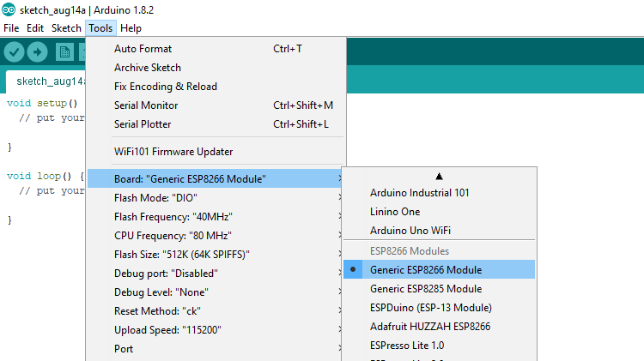Click the New sketch document icon
Viewport: 644px width, 361px height.
tap(64, 52)
